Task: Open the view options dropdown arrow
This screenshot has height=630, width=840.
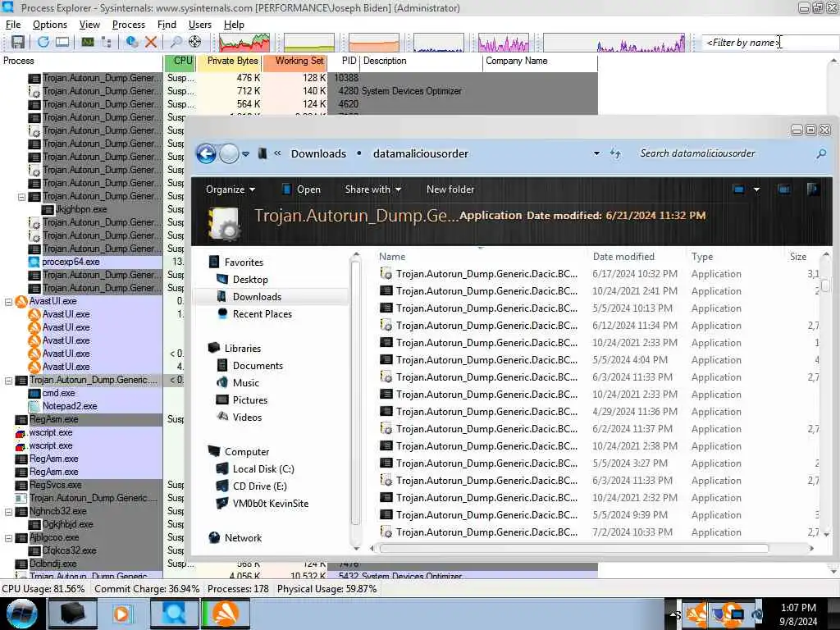Action: (x=756, y=189)
